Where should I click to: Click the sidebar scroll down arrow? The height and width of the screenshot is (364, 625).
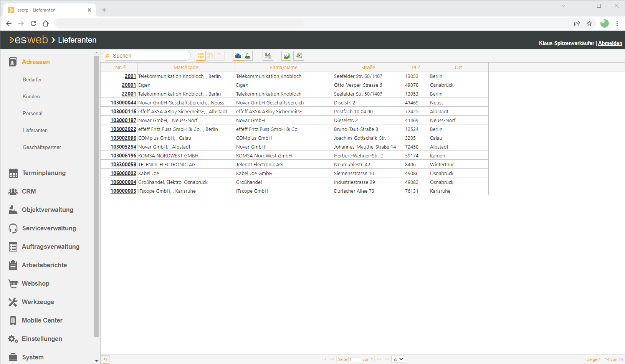(96, 361)
